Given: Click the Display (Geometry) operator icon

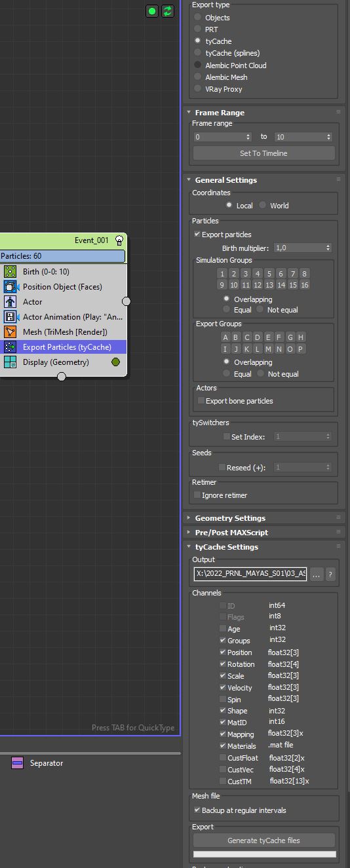Looking at the screenshot, I should coord(10,362).
